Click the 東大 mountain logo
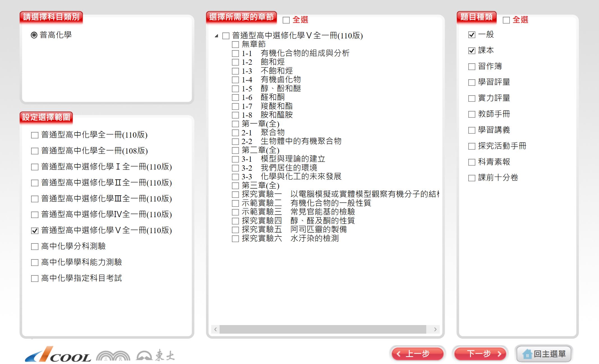Viewport: 599px width, 364px height. tap(155, 355)
